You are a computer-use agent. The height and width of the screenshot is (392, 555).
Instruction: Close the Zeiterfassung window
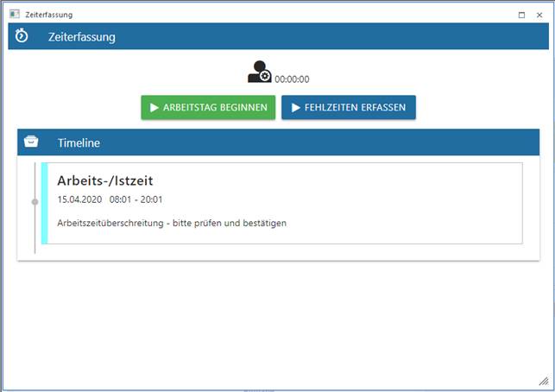(x=539, y=15)
